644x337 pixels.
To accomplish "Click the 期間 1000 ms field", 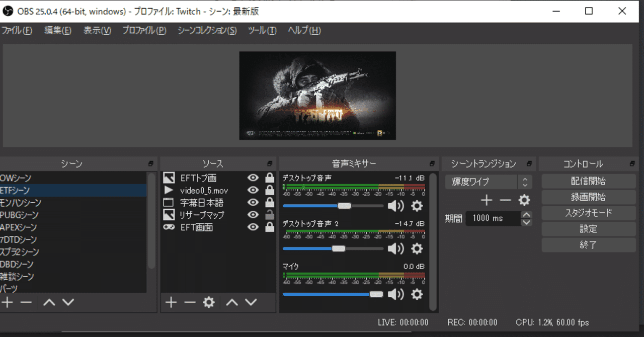I will pos(493,218).
